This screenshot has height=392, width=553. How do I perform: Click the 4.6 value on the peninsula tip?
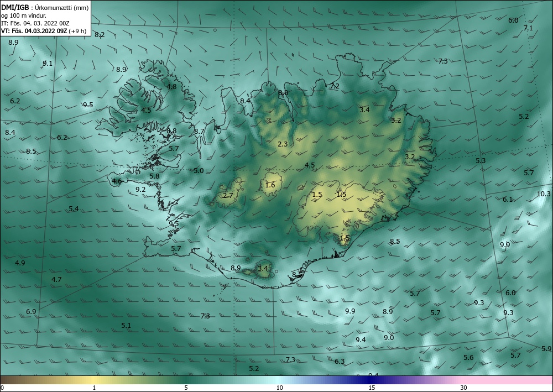[x=117, y=181]
